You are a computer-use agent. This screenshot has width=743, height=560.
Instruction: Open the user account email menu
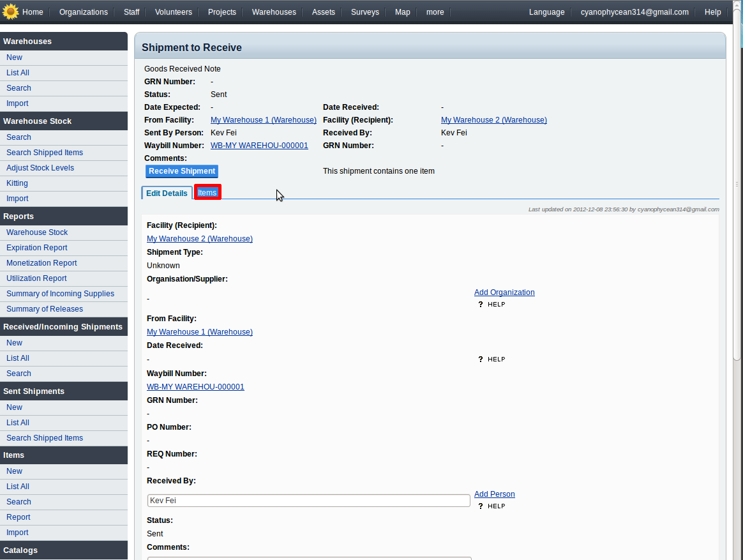click(634, 12)
